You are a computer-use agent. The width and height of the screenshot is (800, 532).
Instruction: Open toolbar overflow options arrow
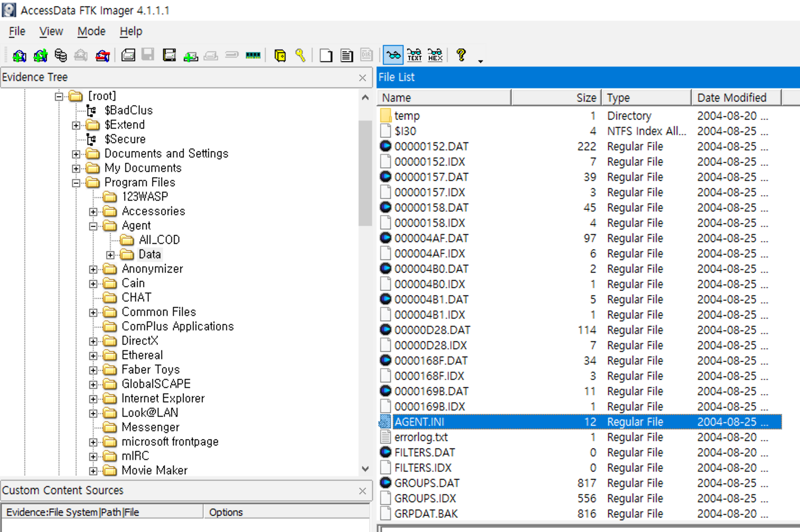point(481,61)
